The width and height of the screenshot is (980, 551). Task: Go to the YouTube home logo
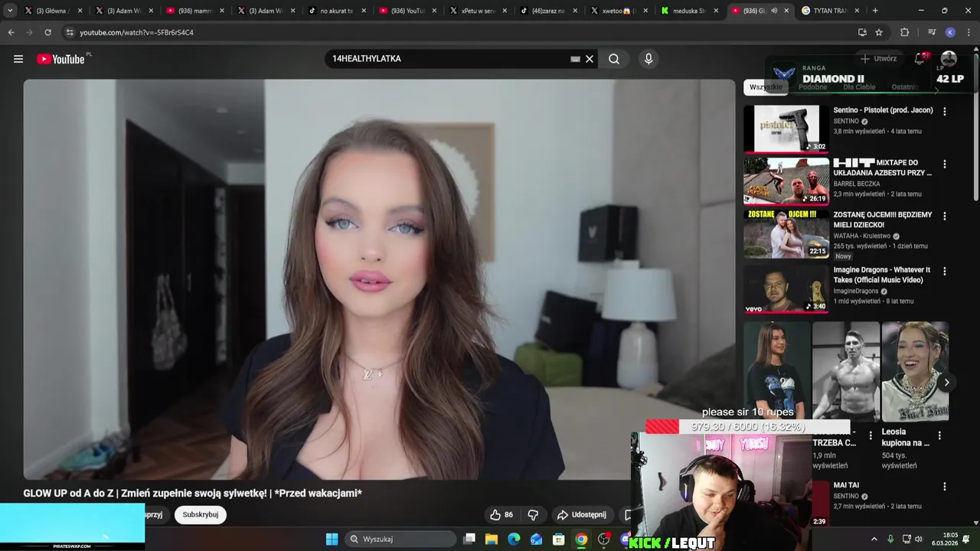click(60, 59)
